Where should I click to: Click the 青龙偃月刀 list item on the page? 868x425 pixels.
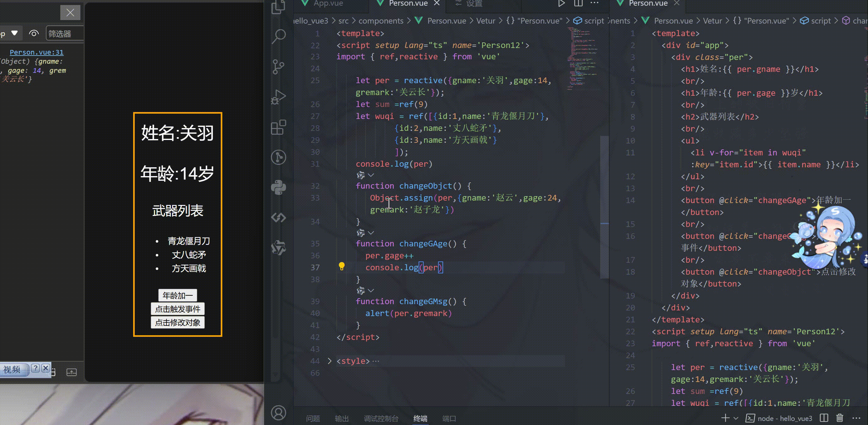189,241
